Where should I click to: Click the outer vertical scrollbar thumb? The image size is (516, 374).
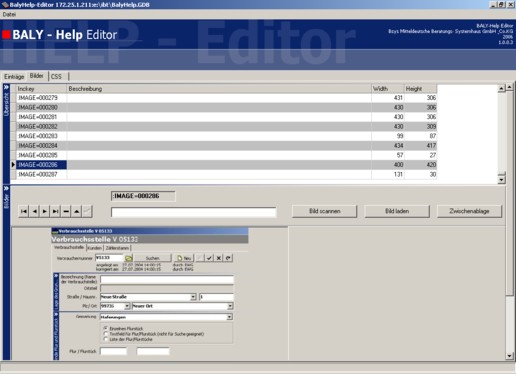tap(509, 193)
